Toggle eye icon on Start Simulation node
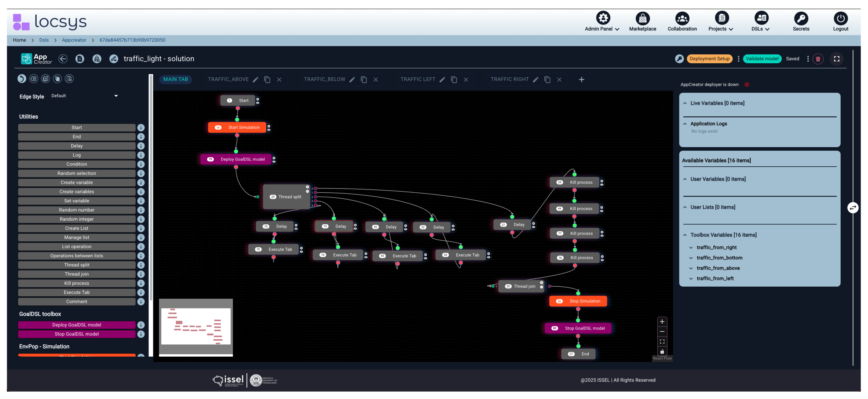 [269, 130]
